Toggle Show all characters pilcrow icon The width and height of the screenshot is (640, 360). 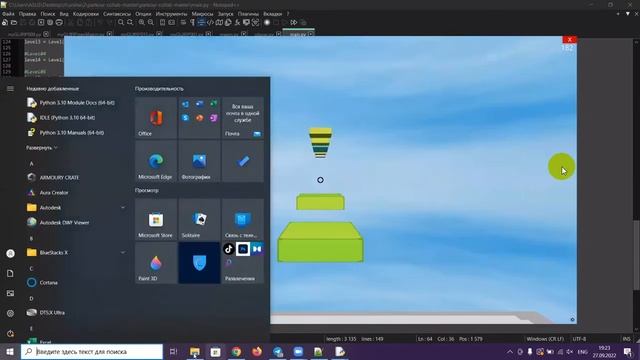pos(192,22)
